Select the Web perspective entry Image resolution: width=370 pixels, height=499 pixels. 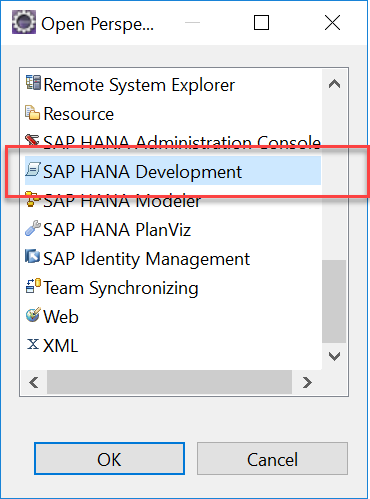click(61, 317)
